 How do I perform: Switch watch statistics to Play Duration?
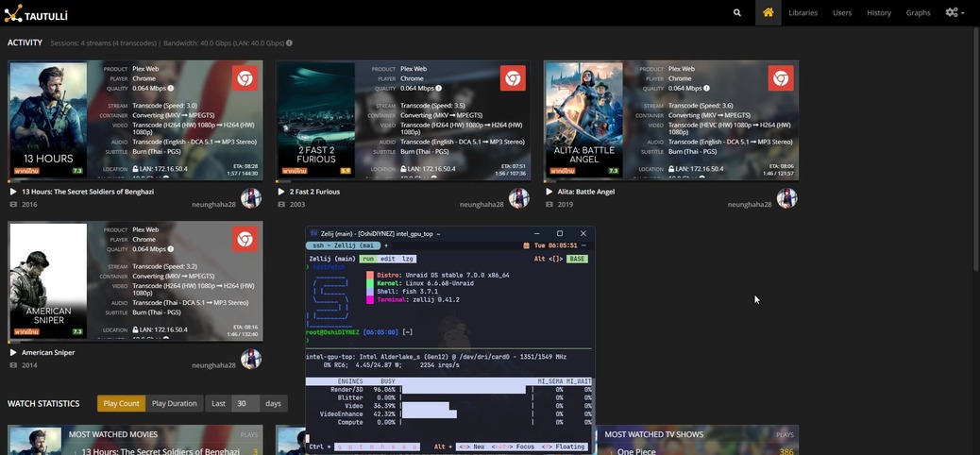[x=175, y=403]
